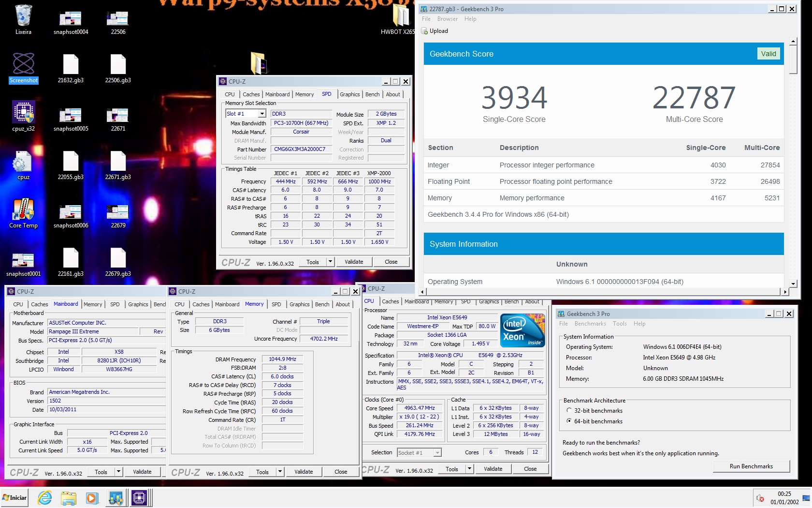Screen dimensions: 812x508
Task: Click Validate in SPD CPU-Z window
Action: tap(354, 262)
